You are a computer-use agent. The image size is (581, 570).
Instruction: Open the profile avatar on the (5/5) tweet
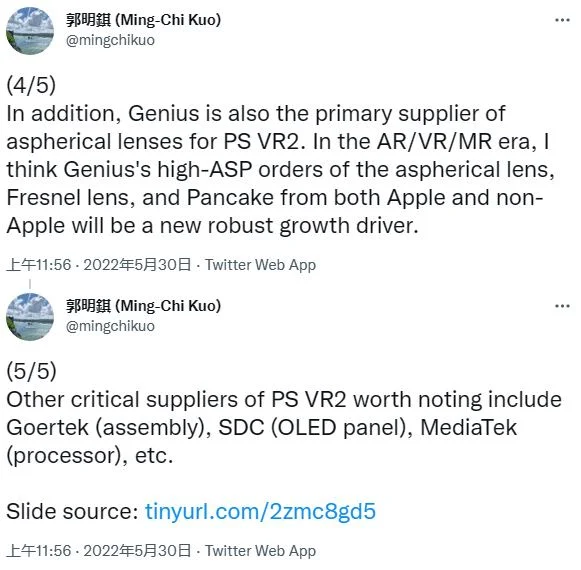click(x=30, y=317)
